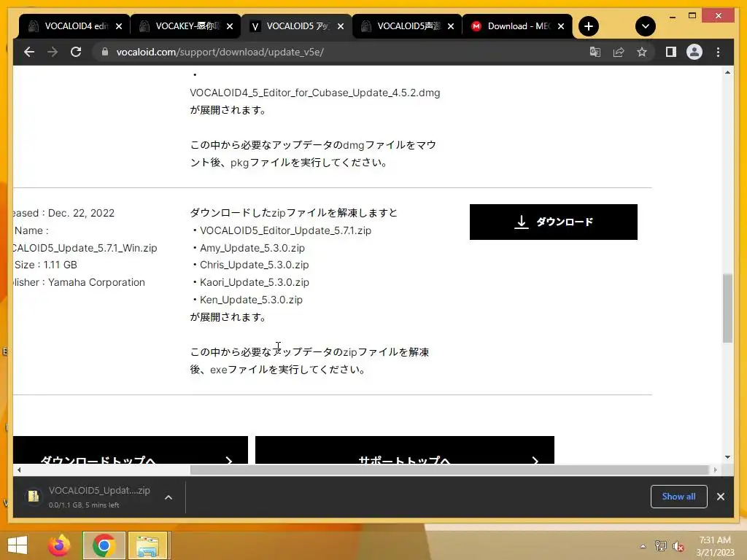Click the padlock site info icon
Image resolution: width=747 pixels, height=560 pixels.
tap(105, 52)
